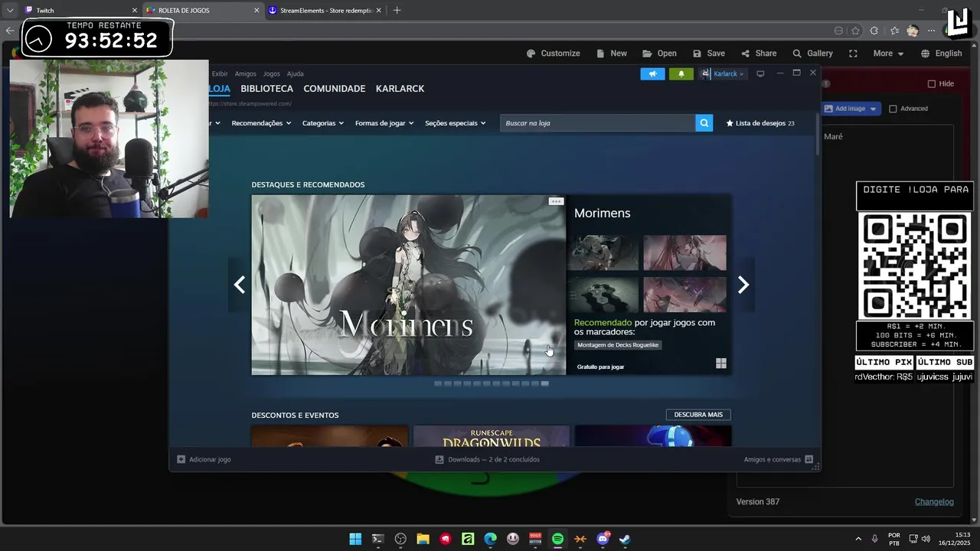Enable the Advanced checkbox in the wheel page
This screenshot has width=980, height=551.
coord(893,109)
